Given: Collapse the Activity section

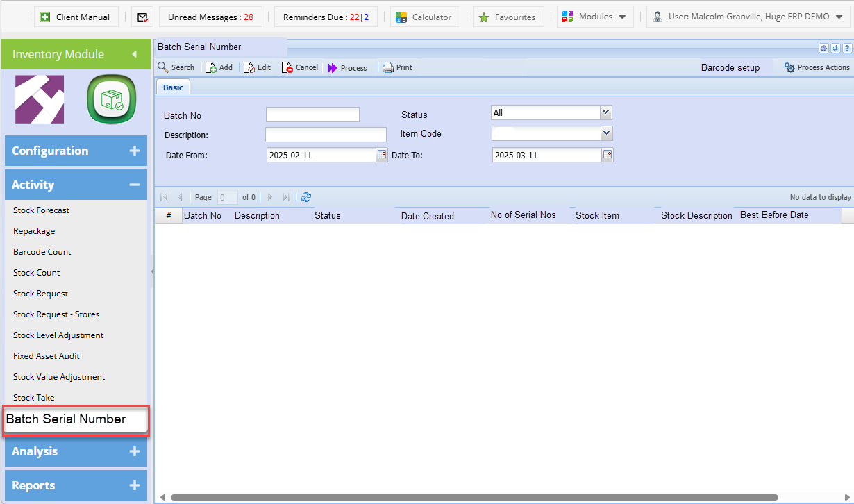Looking at the screenshot, I should click(134, 185).
